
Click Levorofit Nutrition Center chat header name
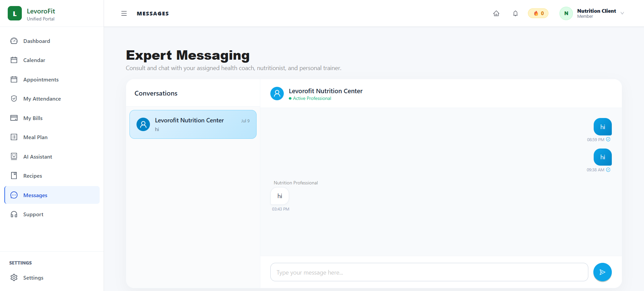click(x=325, y=91)
